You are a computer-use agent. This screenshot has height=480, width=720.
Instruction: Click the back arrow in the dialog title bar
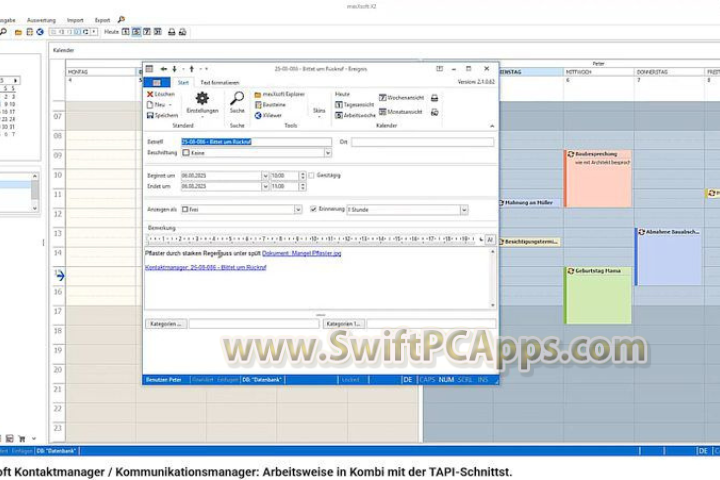(x=163, y=69)
